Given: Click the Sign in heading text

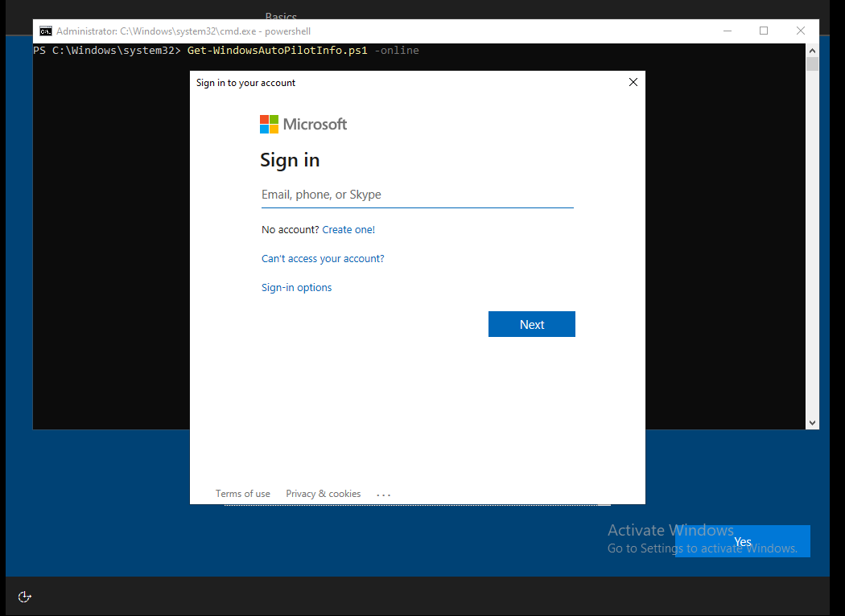Looking at the screenshot, I should (290, 161).
